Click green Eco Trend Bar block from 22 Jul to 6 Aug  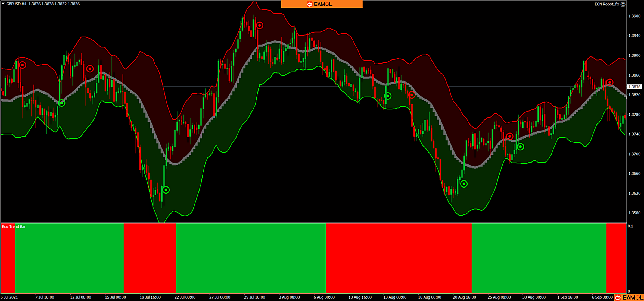pos(251,258)
